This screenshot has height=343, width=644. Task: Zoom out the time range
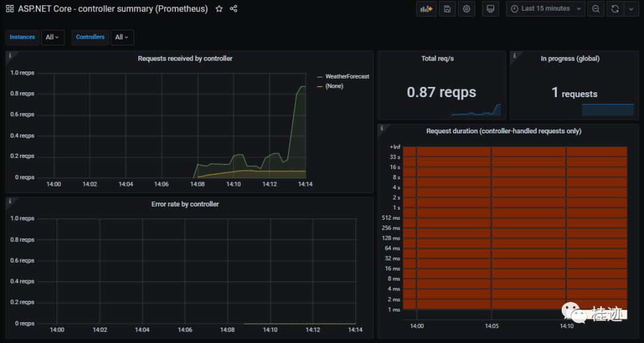pos(596,8)
